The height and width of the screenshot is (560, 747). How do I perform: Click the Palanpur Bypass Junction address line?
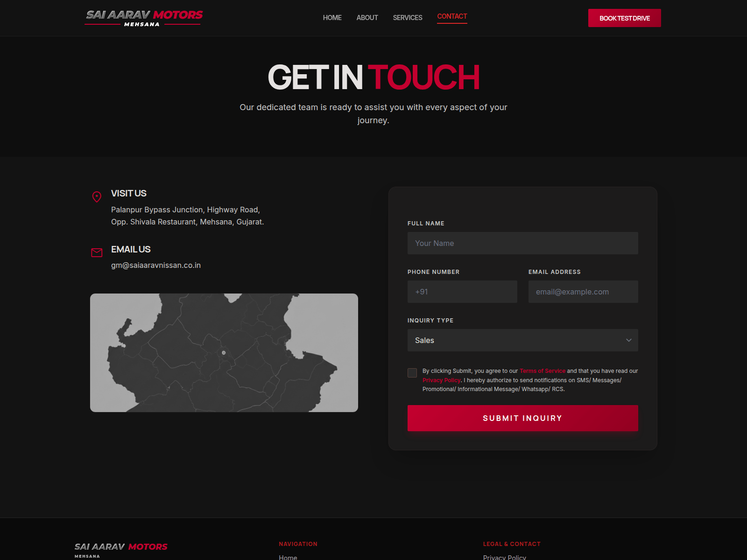185,210
